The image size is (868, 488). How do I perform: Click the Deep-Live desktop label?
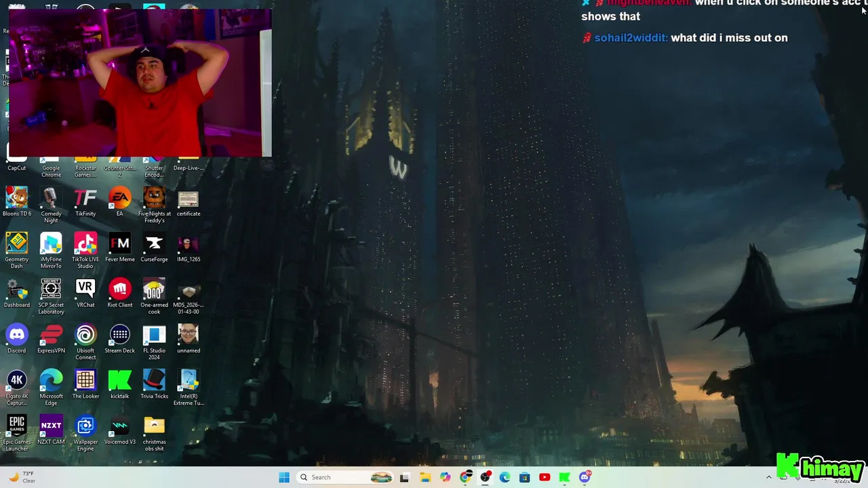189,168
